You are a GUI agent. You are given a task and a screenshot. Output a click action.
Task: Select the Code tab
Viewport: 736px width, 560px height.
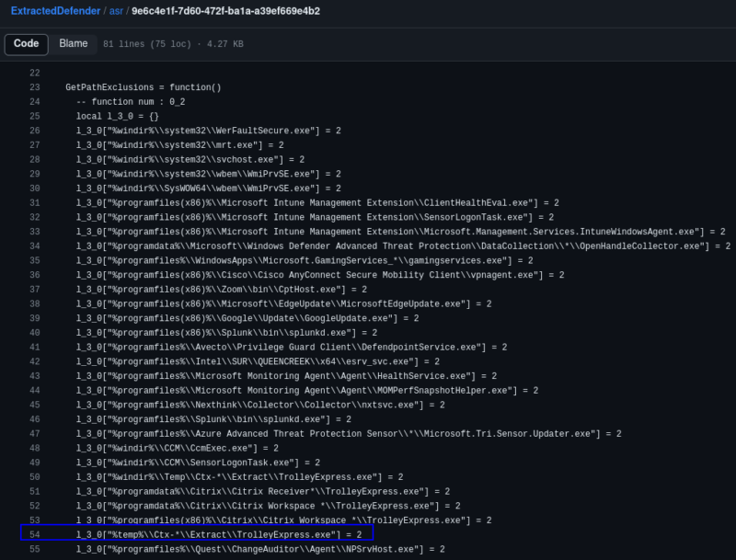coord(26,43)
